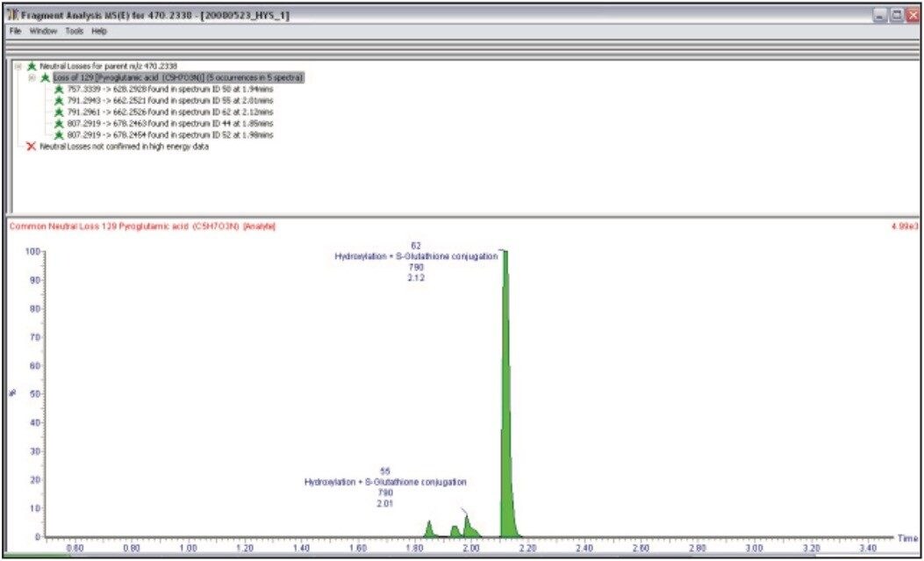Collapse the Neutral Losses for parent root node
924x561 pixels.
18,66
